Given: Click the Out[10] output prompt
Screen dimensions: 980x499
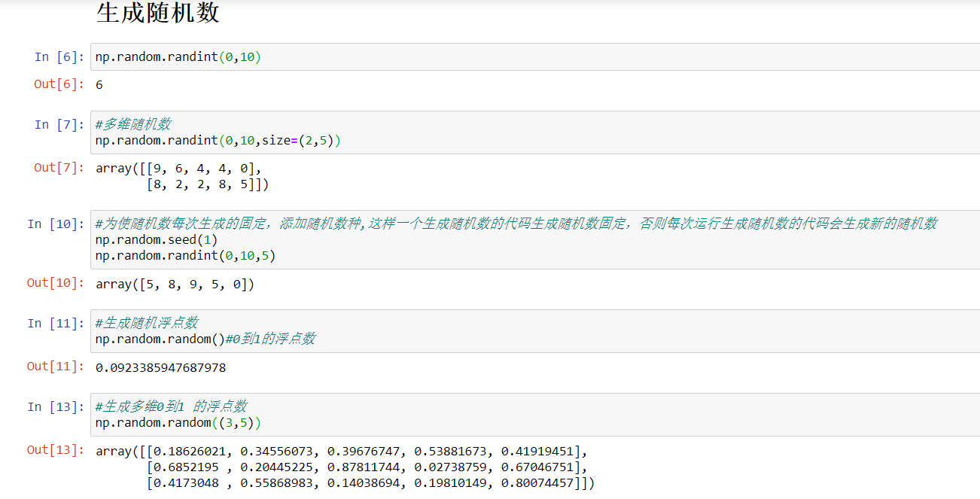Looking at the screenshot, I should point(56,283).
